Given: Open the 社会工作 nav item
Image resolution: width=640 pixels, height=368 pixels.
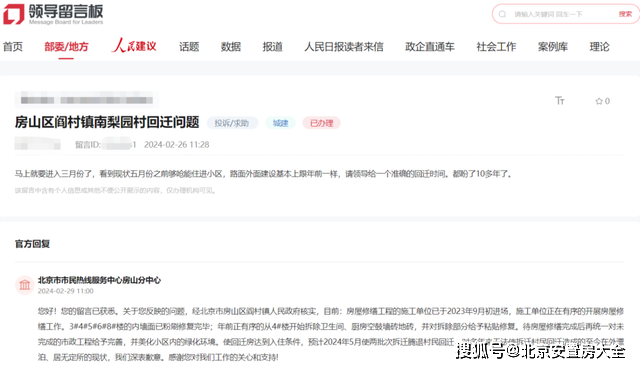Looking at the screenshot, I should (x=496, y=47).
